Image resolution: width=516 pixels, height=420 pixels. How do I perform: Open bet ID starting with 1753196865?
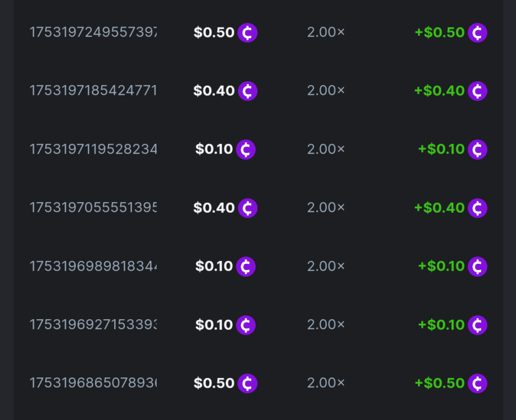pyautogui.click(x=93, y=383)
